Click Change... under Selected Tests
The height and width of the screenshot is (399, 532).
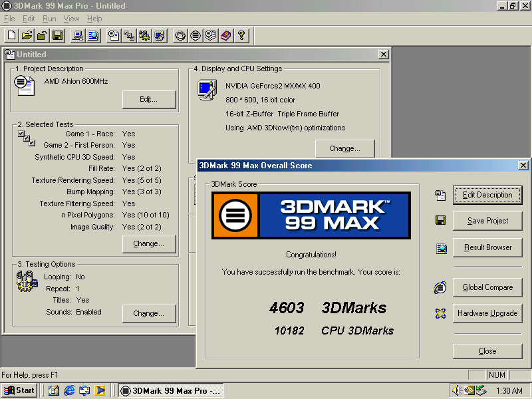(x=149, y=243)
